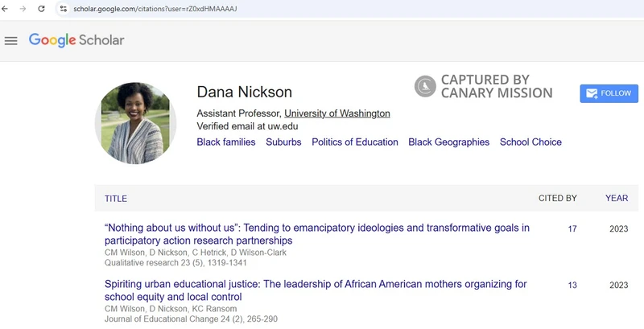This screenshot has height=329, width=644.
Task: Select the Dana Nickson name heading
Action: [245, 92]
